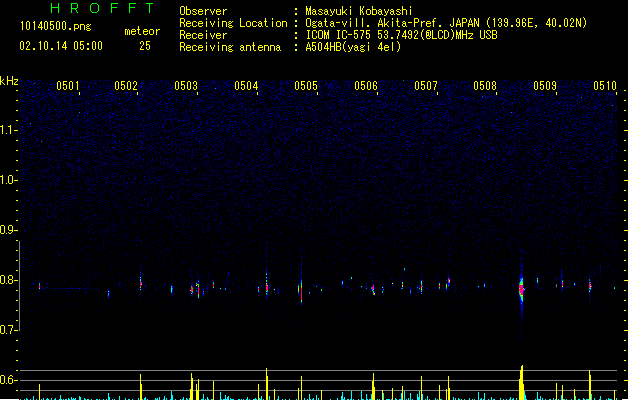Click the HROFFT title text

(x=102, y=8)
